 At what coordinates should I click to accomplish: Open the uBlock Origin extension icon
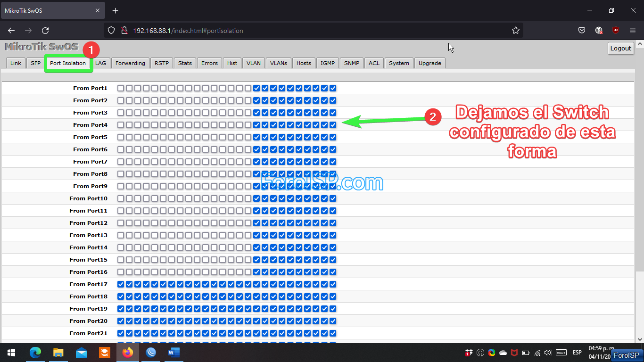616,31
